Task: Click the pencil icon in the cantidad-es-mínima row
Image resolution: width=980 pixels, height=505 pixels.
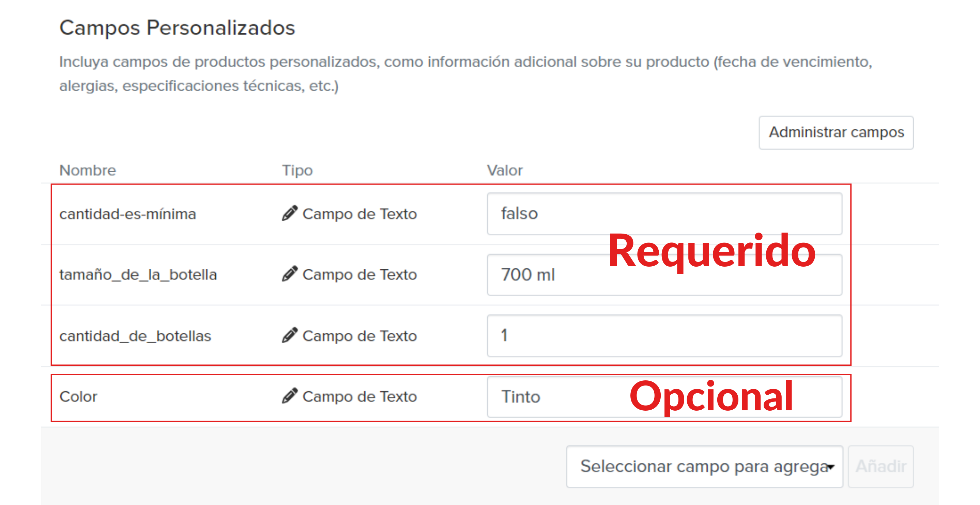Action: [290, 213]
